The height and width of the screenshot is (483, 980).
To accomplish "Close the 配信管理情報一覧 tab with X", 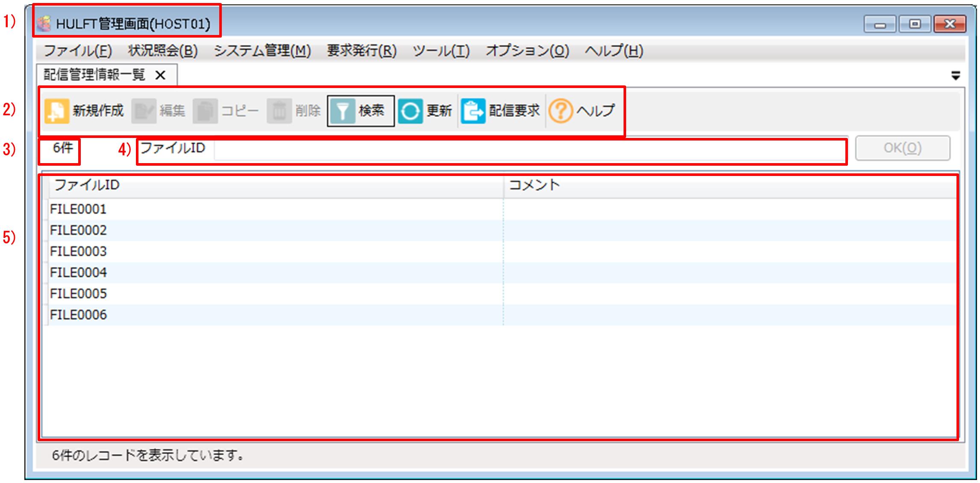I will [x=160, y=76].
